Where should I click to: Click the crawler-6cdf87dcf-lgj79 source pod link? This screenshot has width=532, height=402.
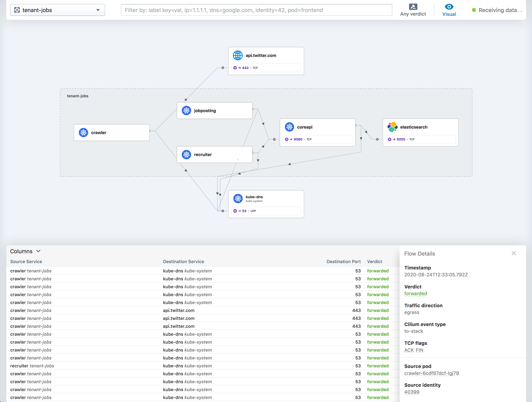click(431, 373)
